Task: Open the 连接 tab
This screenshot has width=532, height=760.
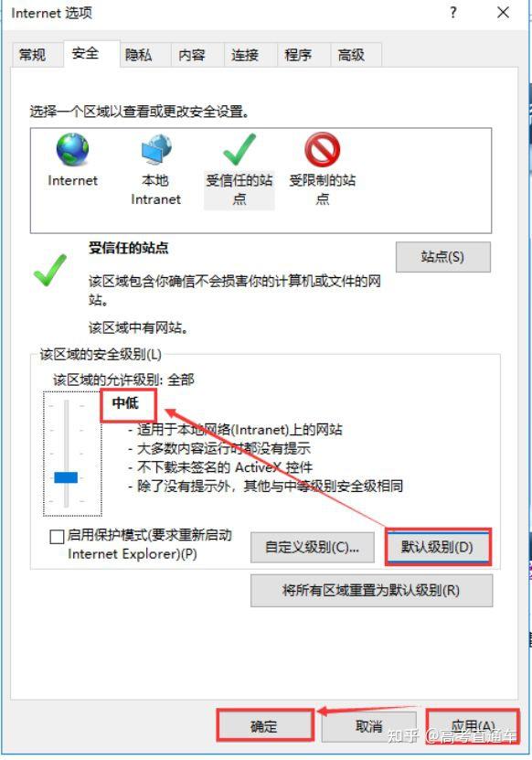Action: 245,54
